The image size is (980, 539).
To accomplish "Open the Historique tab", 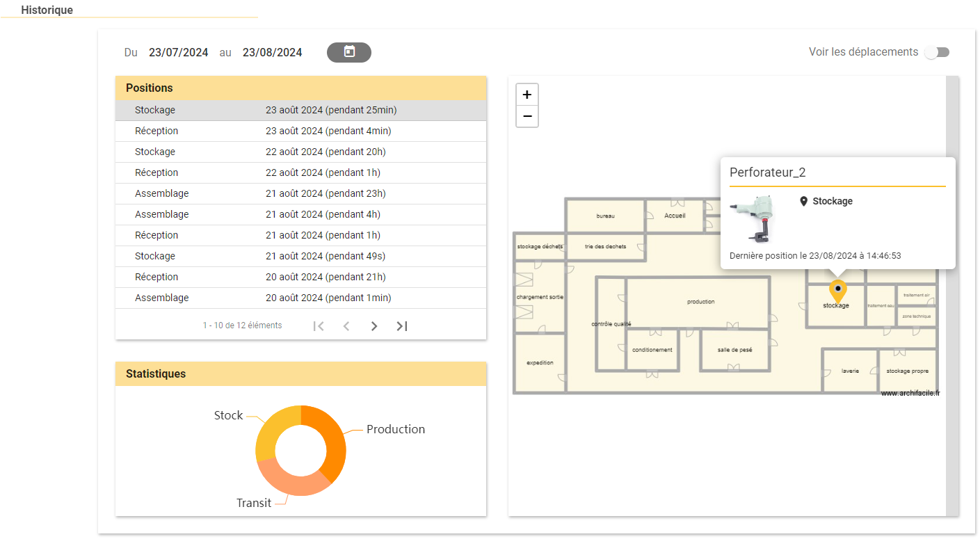I will (x=47, y=10).
